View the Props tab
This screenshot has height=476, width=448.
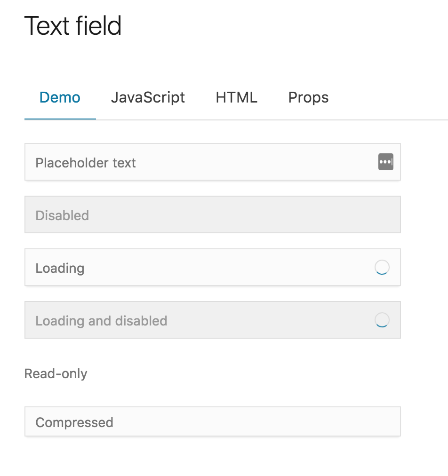(x=308, y=97)
